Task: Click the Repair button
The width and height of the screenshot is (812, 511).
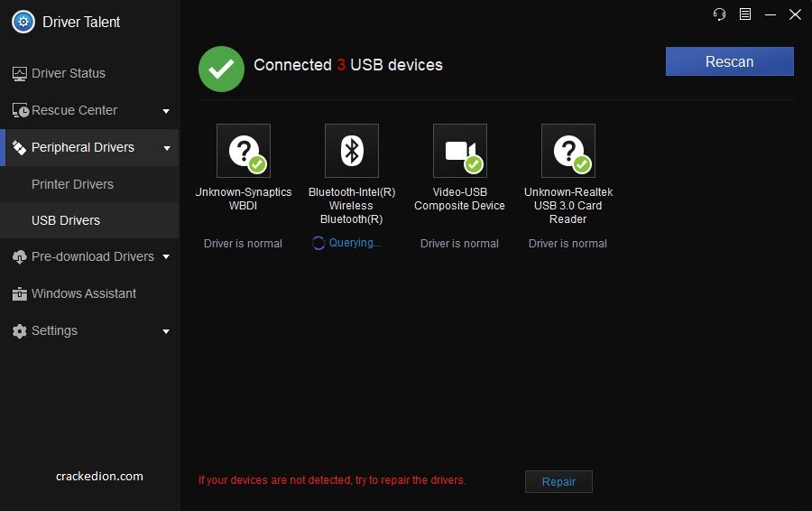Action: point(558,481)
